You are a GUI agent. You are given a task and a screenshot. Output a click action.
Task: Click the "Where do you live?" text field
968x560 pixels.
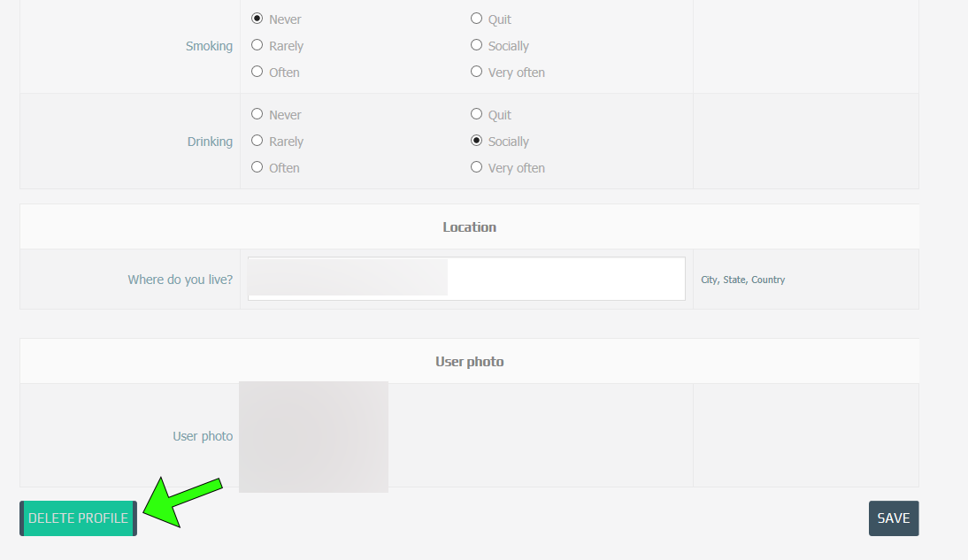coord(466,279)
